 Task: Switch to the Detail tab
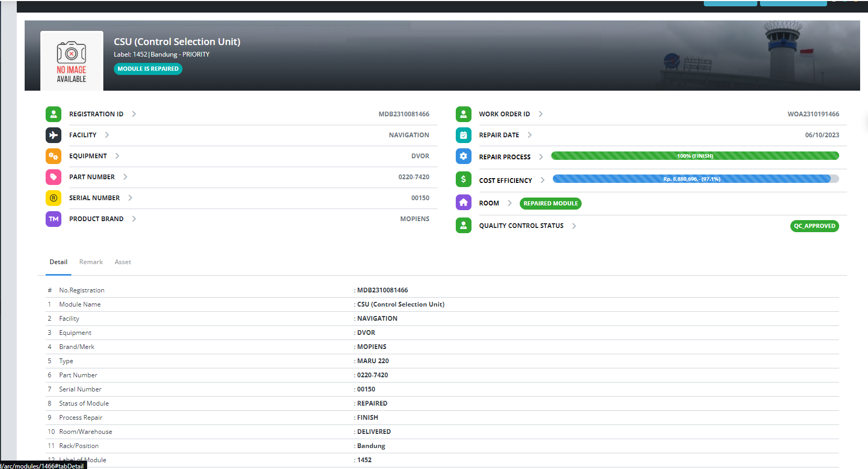(x=59, y=262)
